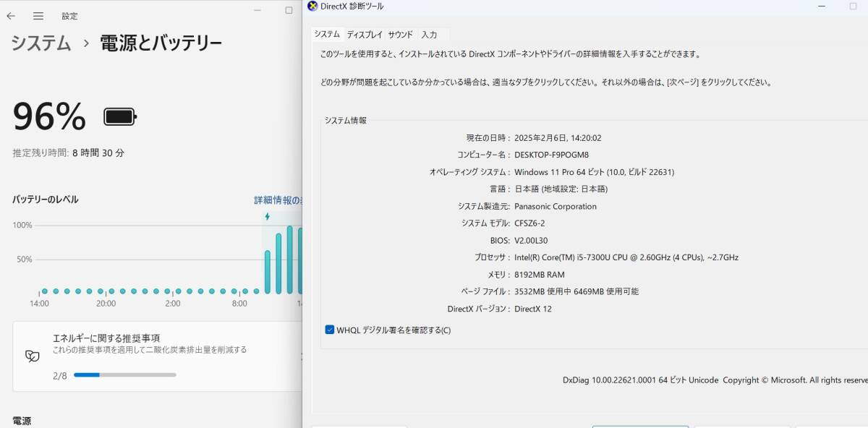Click the バッテリーのレベル heading

pyautogui.click(x=46, y=200)
